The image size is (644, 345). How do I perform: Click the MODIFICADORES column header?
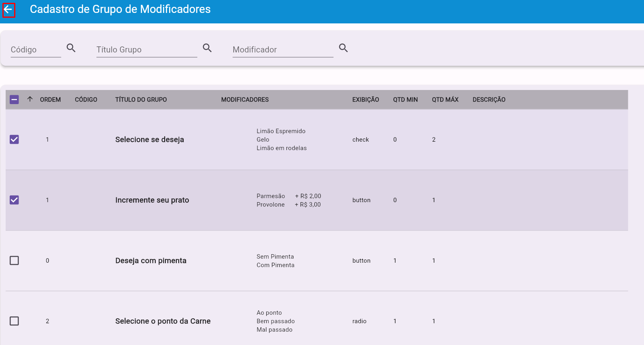[245, 100]
